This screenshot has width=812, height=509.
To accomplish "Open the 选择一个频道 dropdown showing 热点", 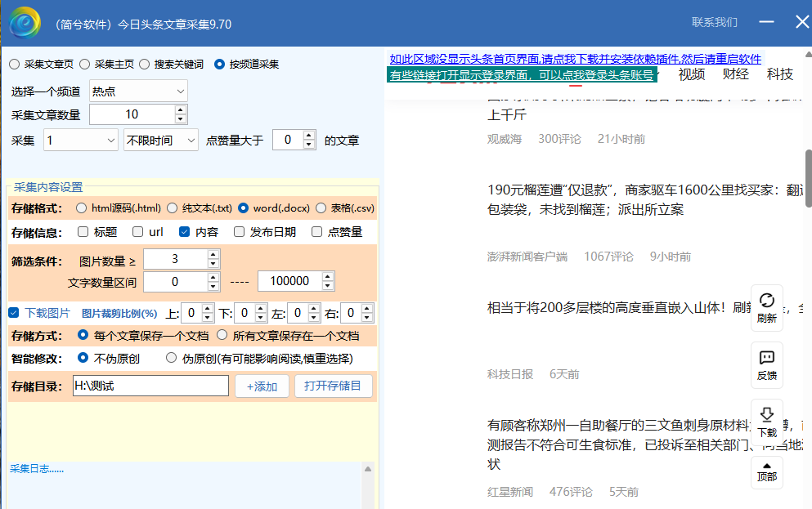I will [138, 91].
